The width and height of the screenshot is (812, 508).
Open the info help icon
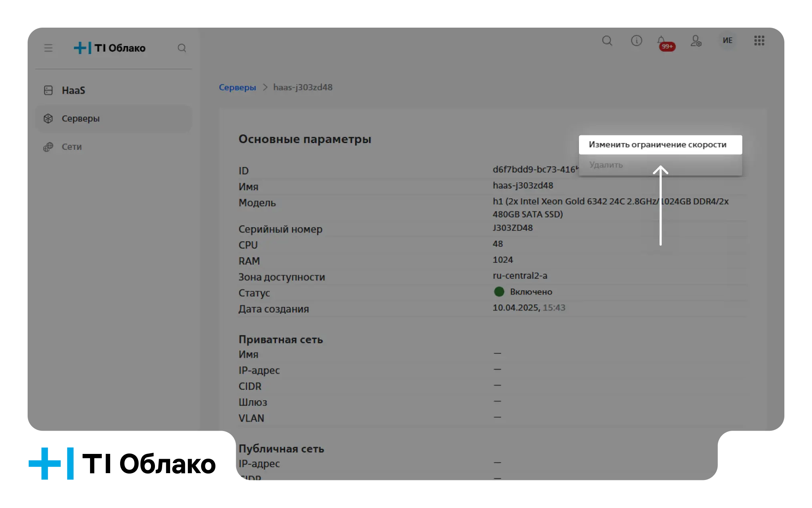(x=637, y=41)
